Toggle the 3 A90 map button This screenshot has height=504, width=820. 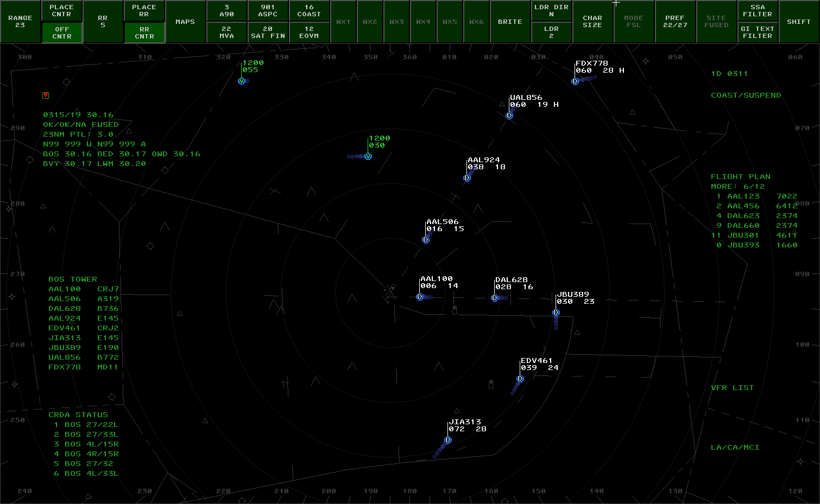point(226,11)
